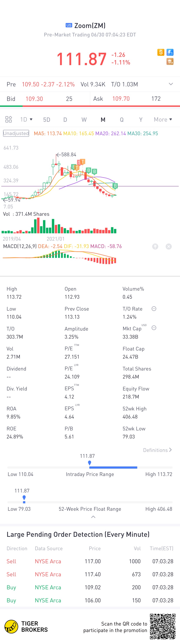180x644 pixels.
Task: Tap the brown stacked layers icon
Action: [x=170, y=61]
